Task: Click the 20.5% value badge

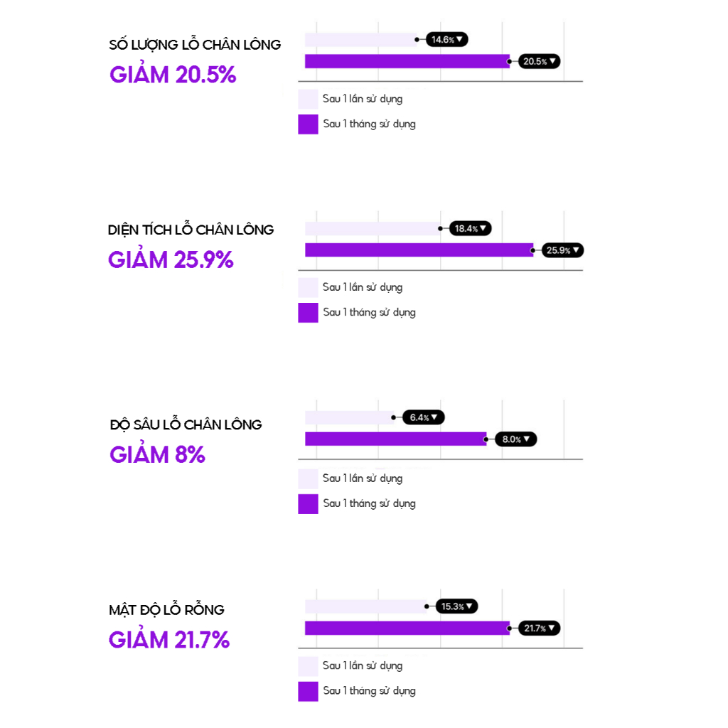Action: tap(539, 61)
